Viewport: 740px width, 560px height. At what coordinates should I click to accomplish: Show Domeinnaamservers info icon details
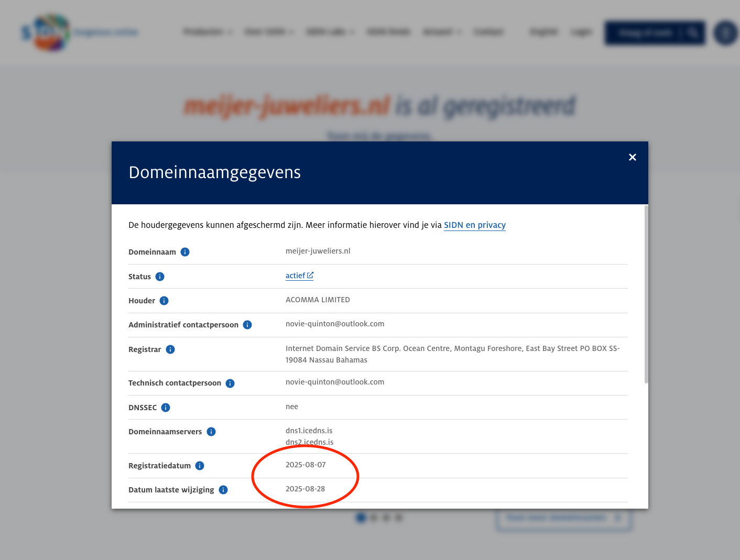point(211,432)
